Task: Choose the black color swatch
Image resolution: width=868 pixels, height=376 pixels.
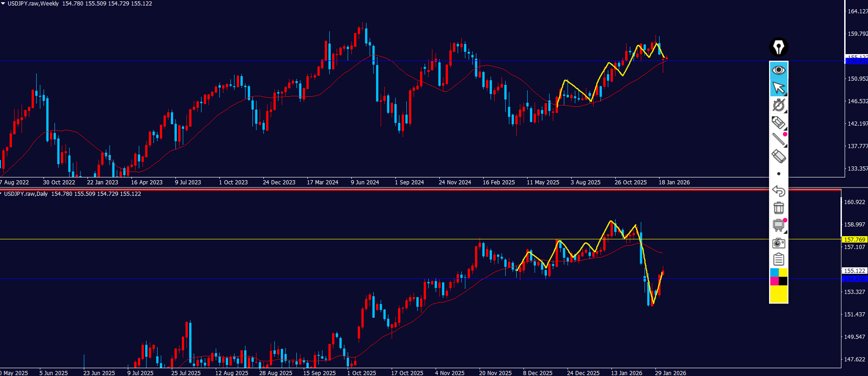Action: point(783,281)
